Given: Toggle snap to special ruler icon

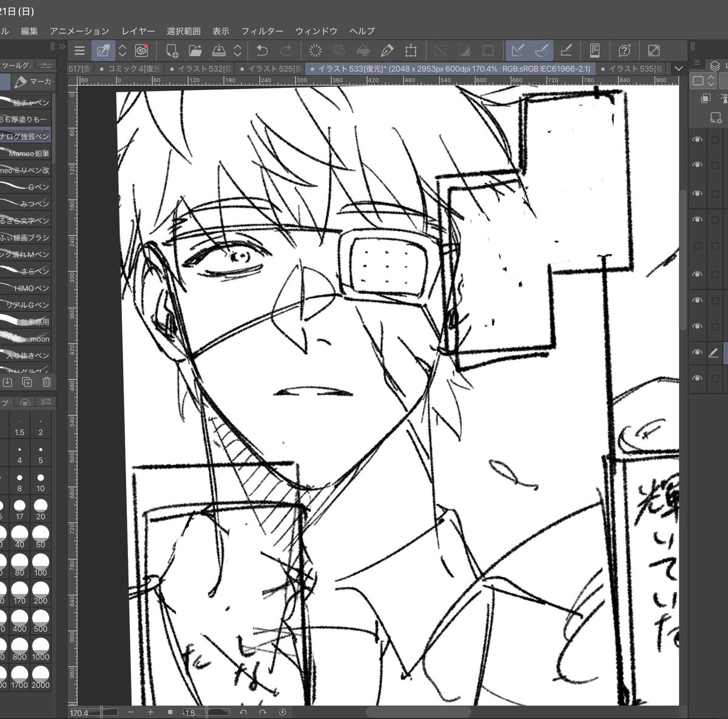Looking at the screenshot, I should [541, 51].
